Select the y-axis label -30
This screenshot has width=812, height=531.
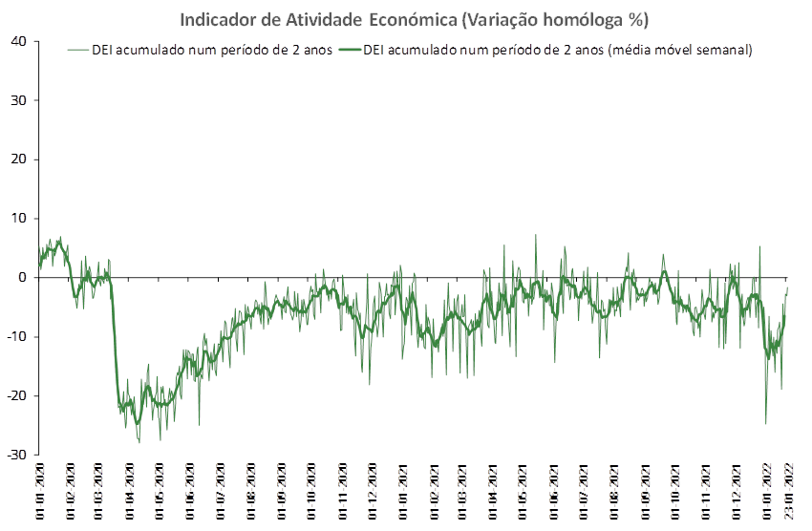point(17,455)
